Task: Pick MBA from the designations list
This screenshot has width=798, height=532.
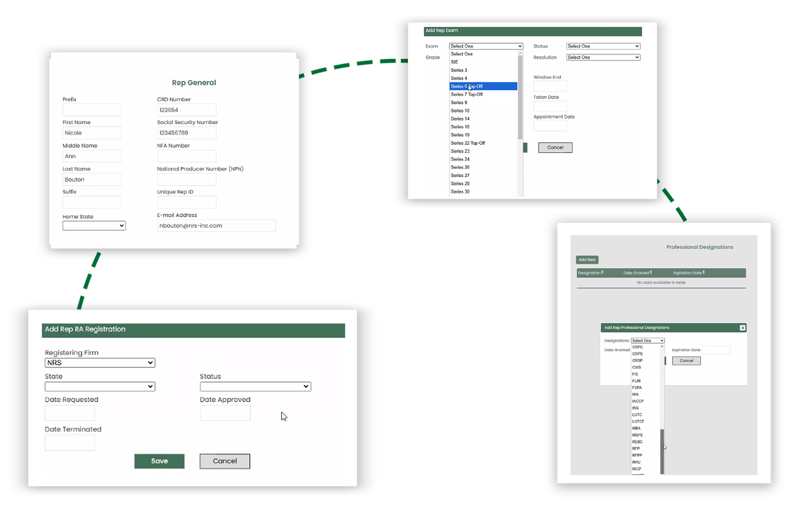Action: [636, 428]
